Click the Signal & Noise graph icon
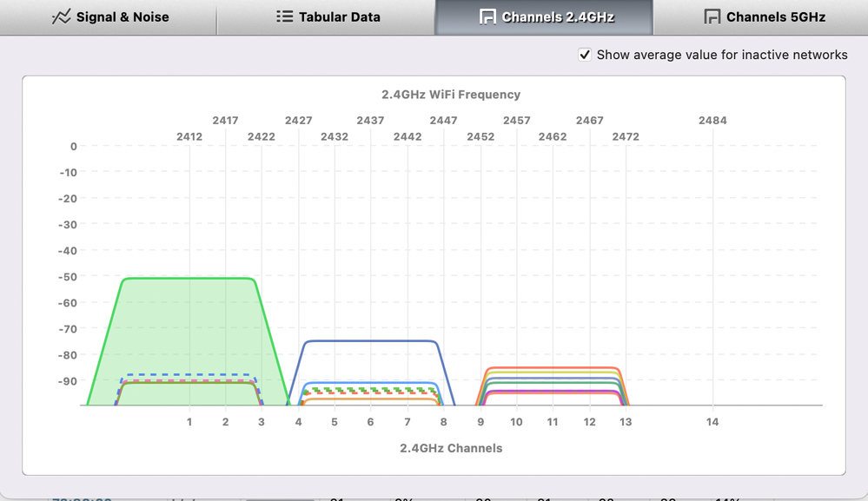The image size is (868, 501). [61, 16]
